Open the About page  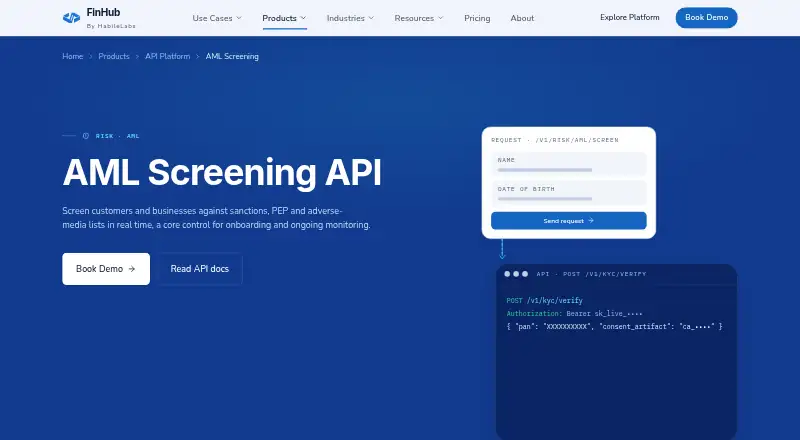[522, 18]
